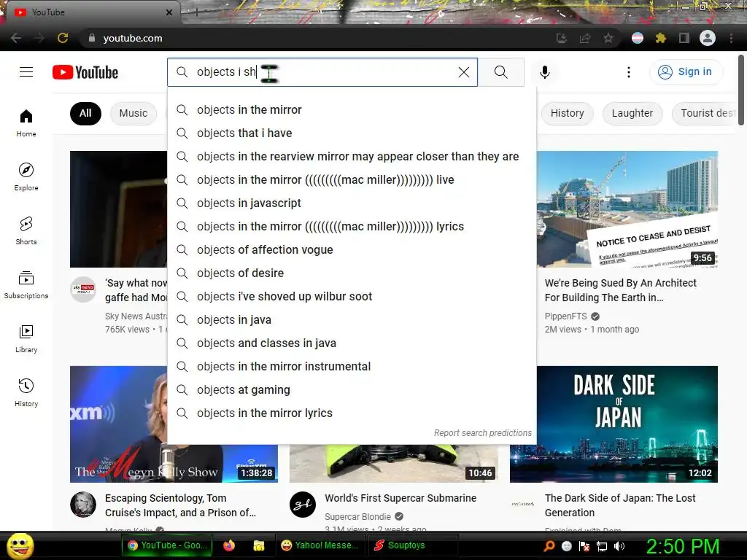Close the YouTube browser tab
747x560 pixels.
click(169, 12)
